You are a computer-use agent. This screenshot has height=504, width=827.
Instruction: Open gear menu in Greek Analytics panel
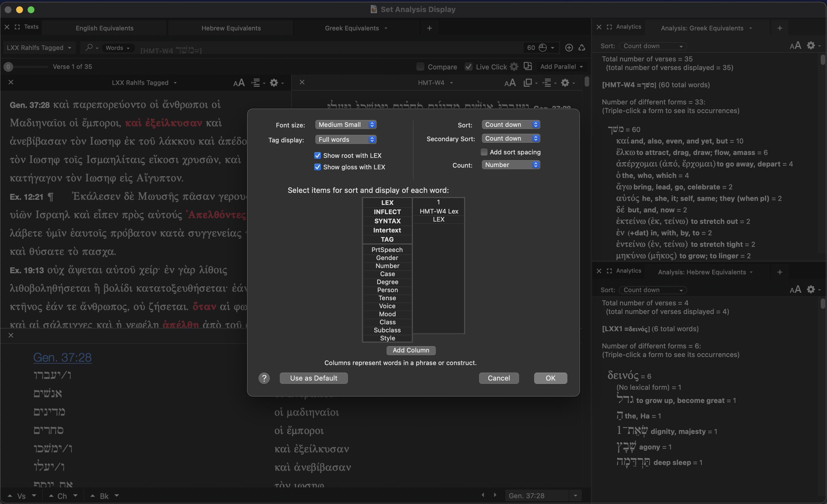811,46
